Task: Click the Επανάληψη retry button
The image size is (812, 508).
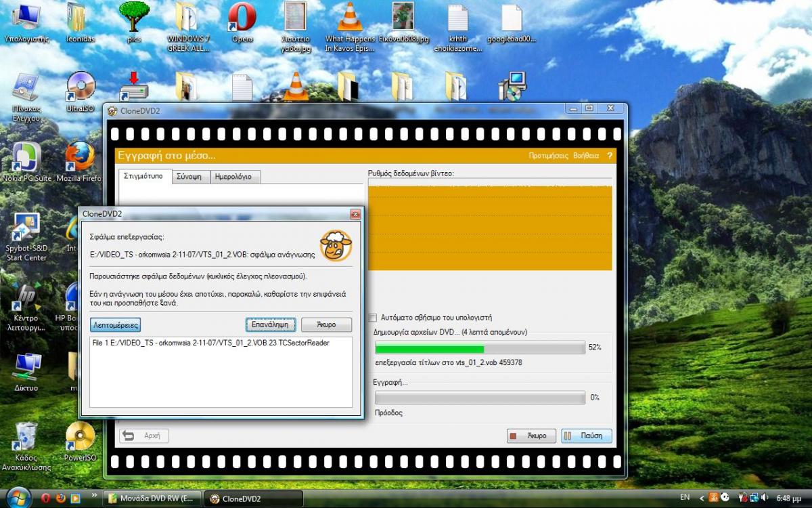Action: pyautogui.click(x=271, y=324)
